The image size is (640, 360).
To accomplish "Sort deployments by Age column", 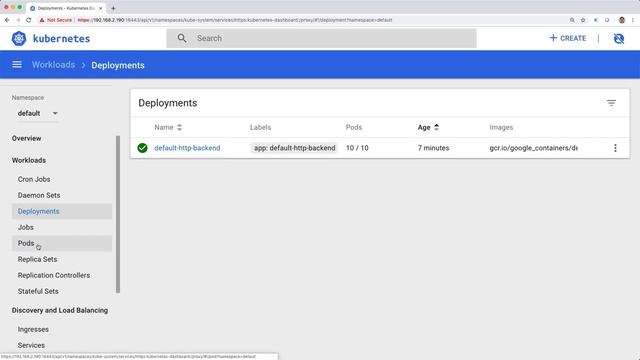I will [x=428, y=127].
